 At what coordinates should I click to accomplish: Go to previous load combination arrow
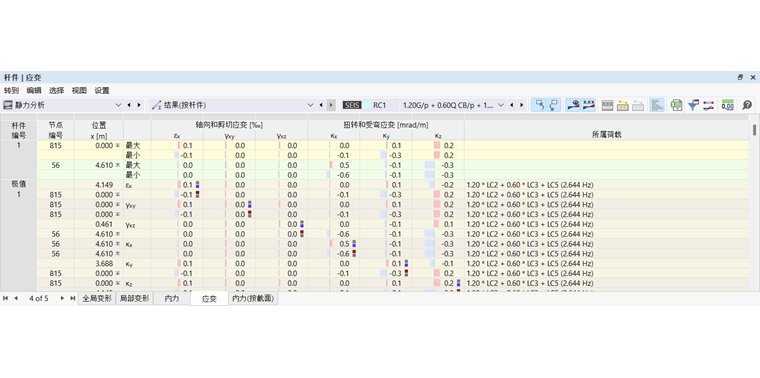click(511, 105)
